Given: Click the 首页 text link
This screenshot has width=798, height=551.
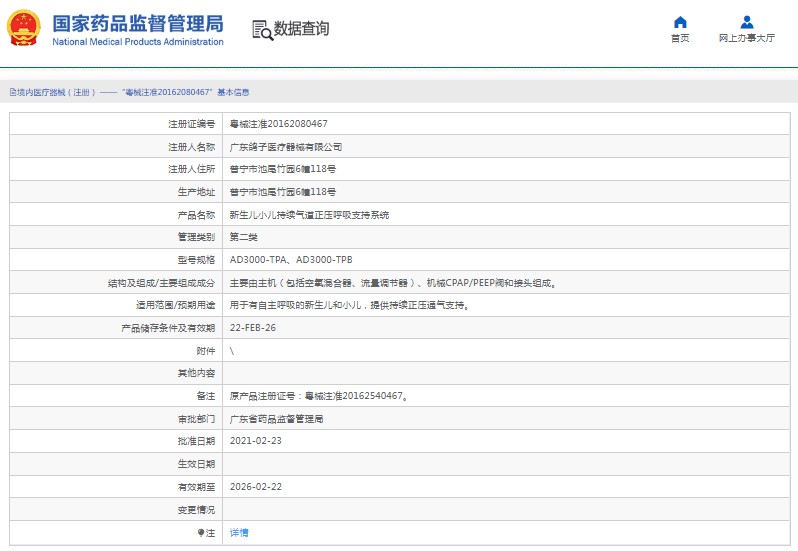Looking at the screenshot, I should pos(680,38).
